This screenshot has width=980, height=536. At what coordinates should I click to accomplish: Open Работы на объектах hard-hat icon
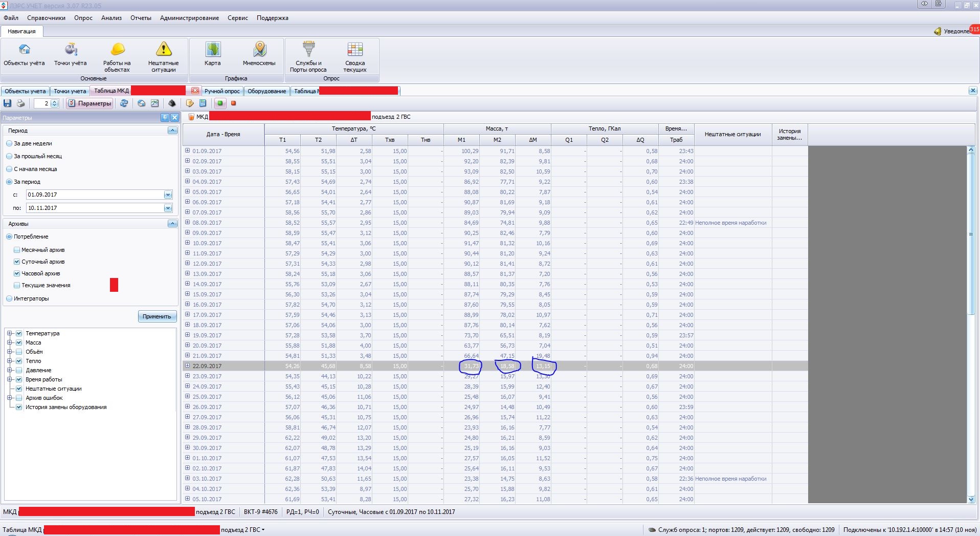click(x=117, y=56)
